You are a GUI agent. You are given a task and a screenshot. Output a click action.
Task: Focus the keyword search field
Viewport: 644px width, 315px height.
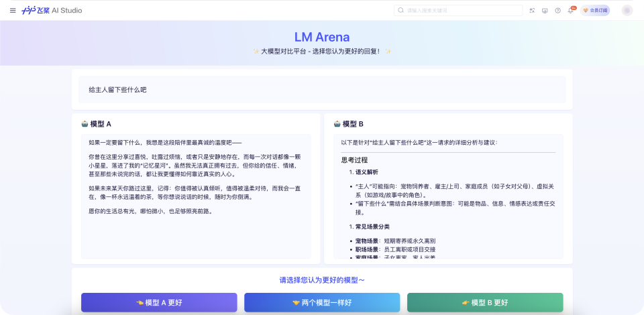tap(458, 11)
